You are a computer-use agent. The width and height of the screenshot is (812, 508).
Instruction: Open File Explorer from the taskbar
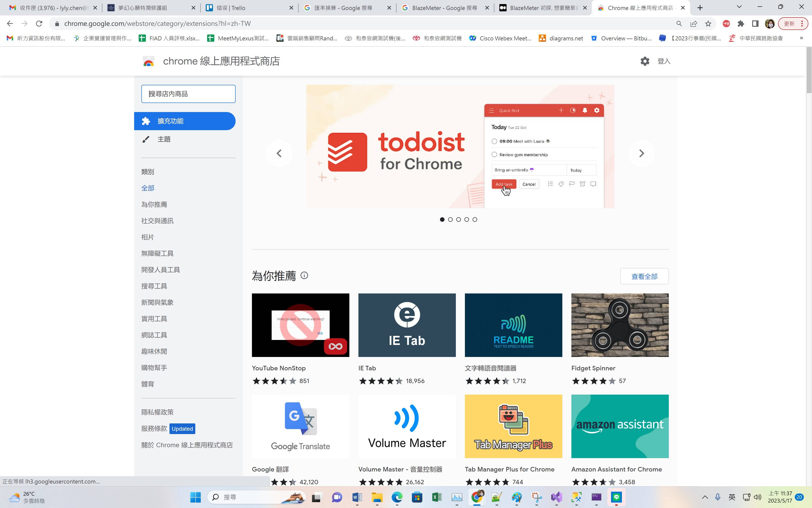tap(377, 497)
